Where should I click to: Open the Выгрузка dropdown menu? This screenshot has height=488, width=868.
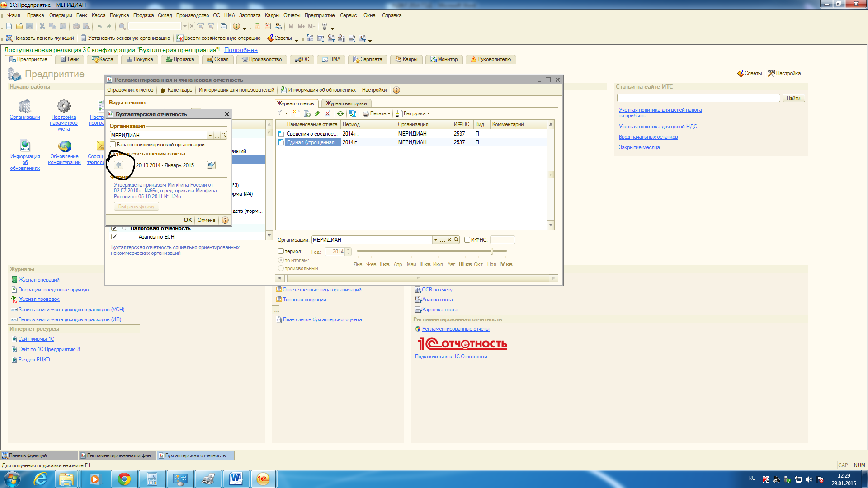pos(414,113)
